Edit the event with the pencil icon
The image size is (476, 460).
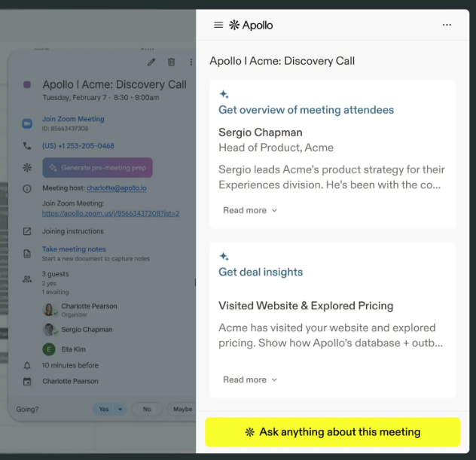tap(151, 62)
